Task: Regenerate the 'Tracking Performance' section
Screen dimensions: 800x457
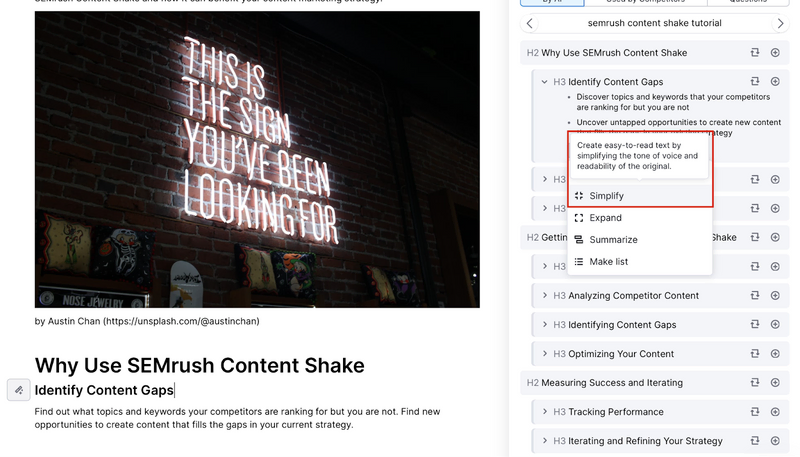Action: pyautogui.click(x=755, y=412)
